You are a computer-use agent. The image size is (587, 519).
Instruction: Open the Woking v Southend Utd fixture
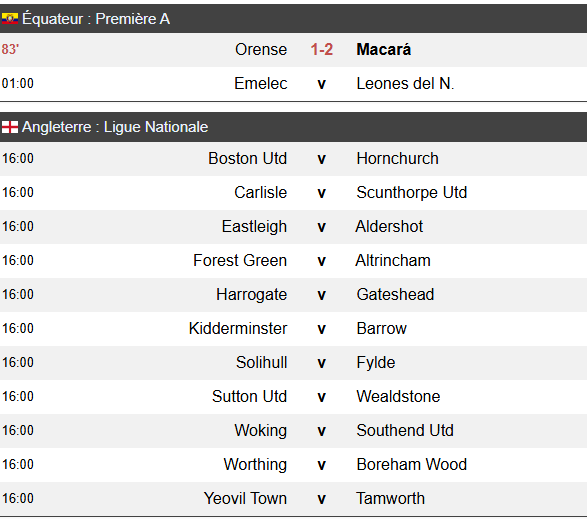294,431
